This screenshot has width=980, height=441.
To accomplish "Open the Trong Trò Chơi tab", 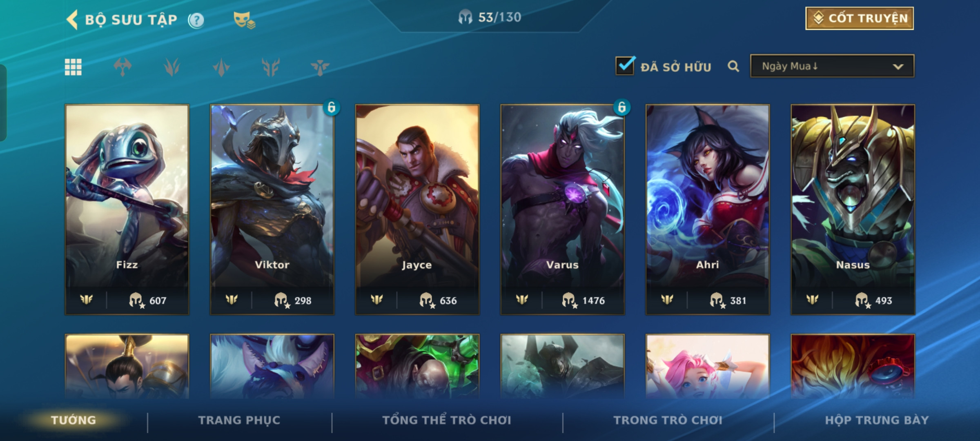I will (x=668, y=420).
